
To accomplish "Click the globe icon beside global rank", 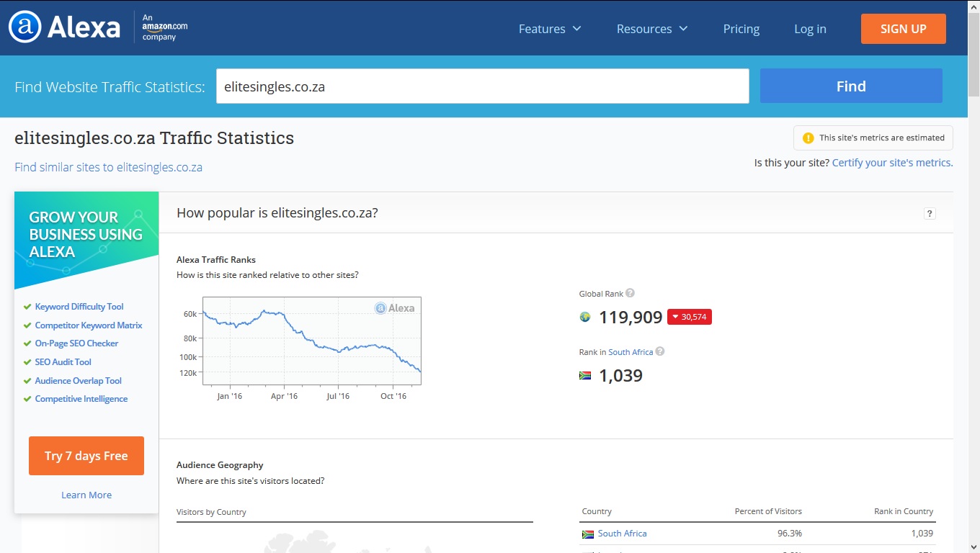I will coord(585,317).
